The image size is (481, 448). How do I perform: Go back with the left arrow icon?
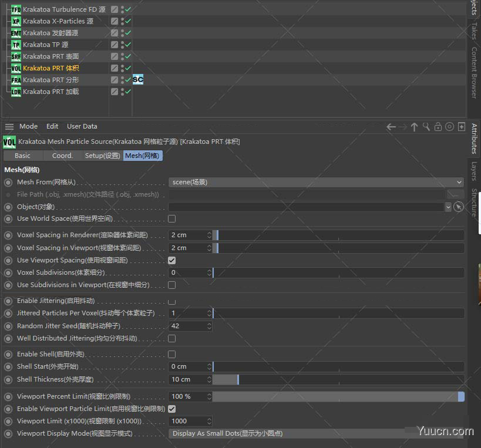(x=391, y=127)
